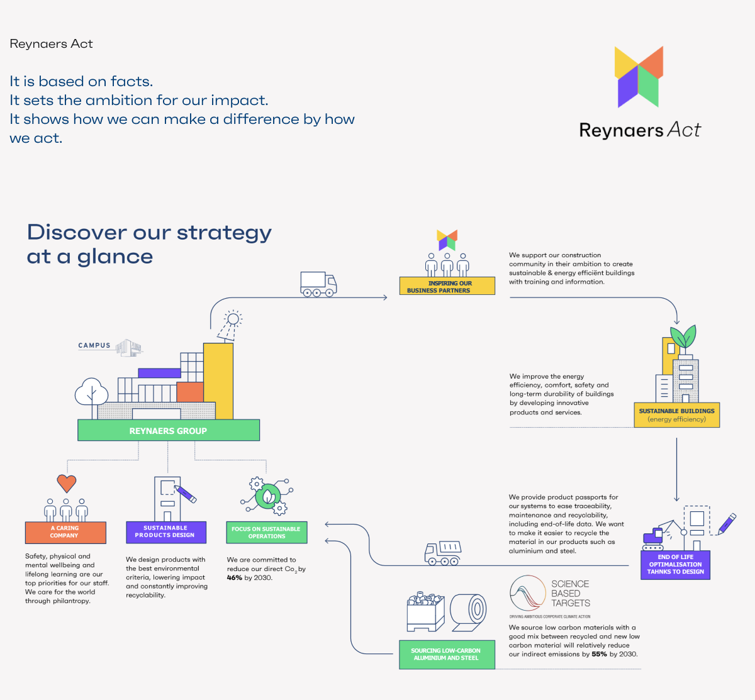Image resolution: width=755 pixels, height=700 pixels.
Task: Click the 'We support our construction community' paragraph
Action: 572,269
